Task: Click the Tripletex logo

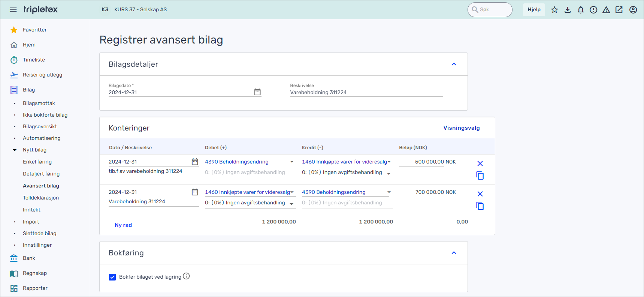Action: coord(40,9)
